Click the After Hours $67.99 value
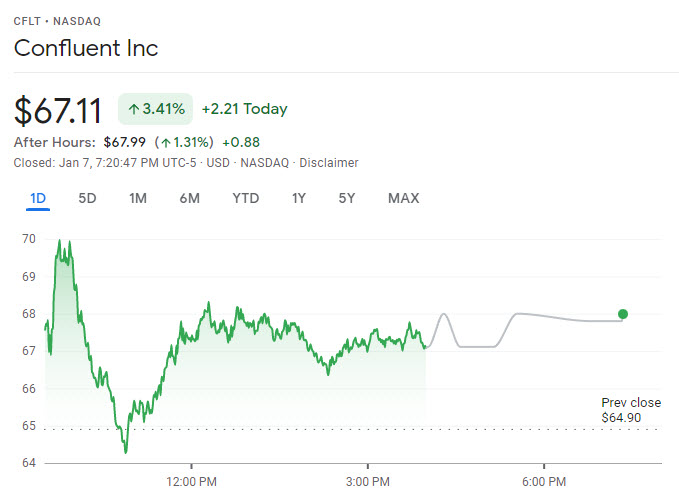 click(x=125, y=142)
